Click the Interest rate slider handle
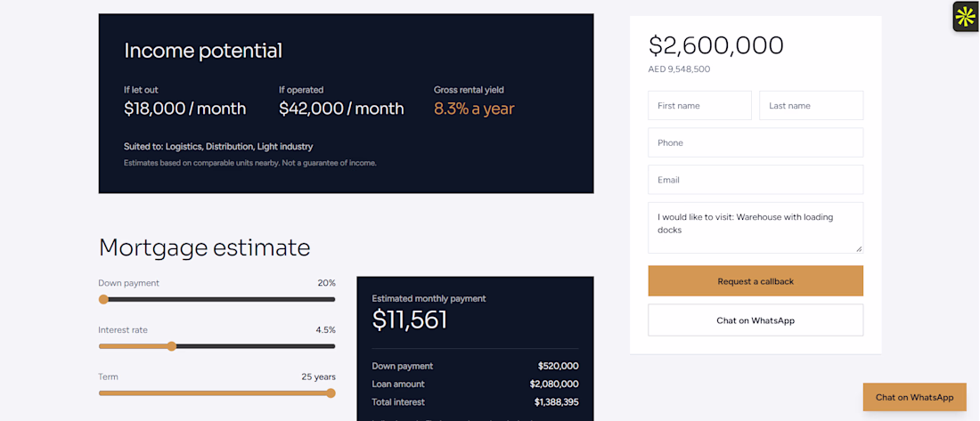The width and height of the screenshot is (980, 421). [171, 346]
